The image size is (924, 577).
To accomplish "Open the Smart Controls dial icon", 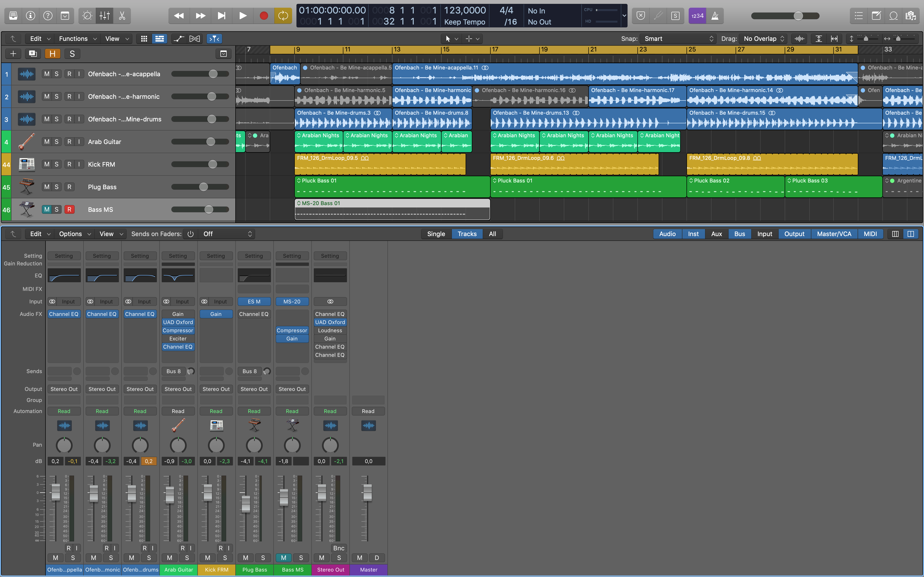I will [x=87, y=16].
